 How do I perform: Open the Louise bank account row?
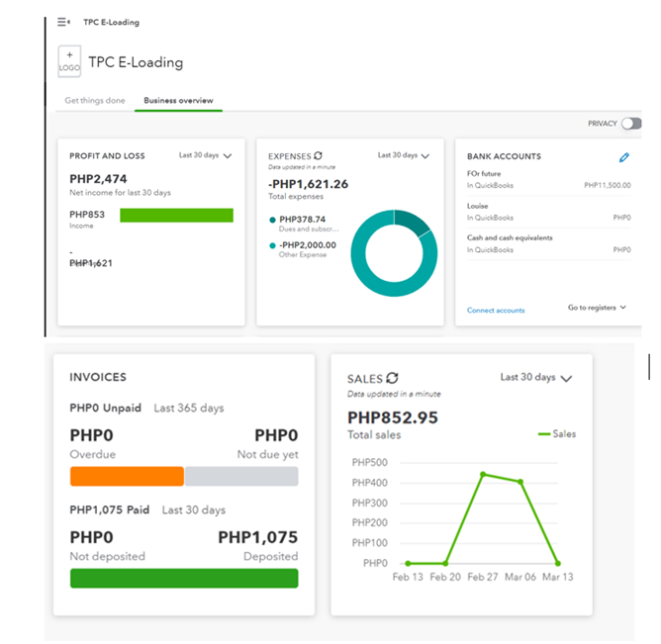[x=548, y=212]
